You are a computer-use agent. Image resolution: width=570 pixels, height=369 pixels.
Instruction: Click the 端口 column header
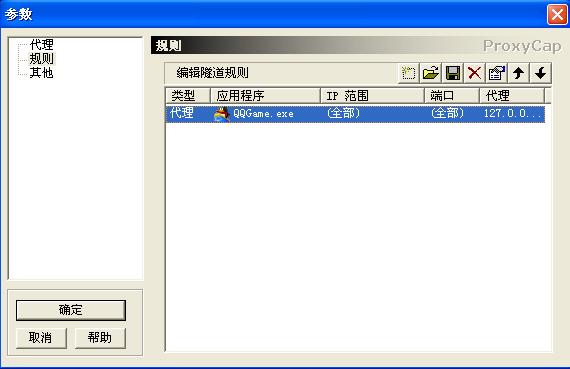click(x=451, y=96)
